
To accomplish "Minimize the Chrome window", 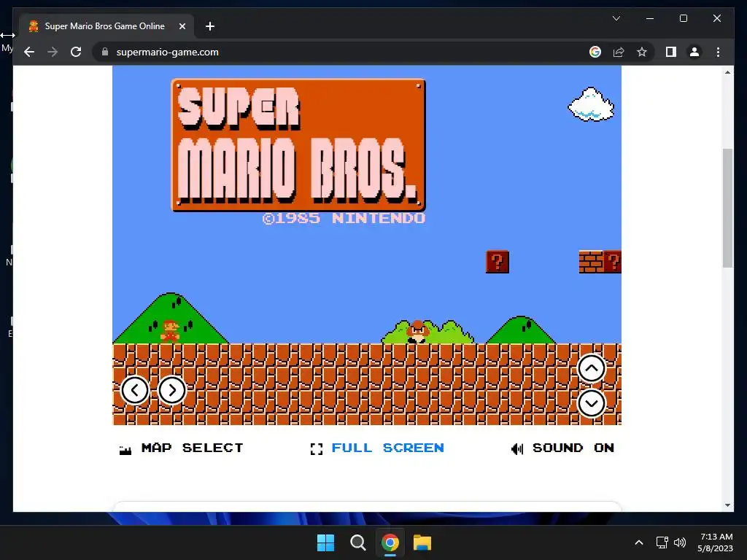I will (650, 18).
